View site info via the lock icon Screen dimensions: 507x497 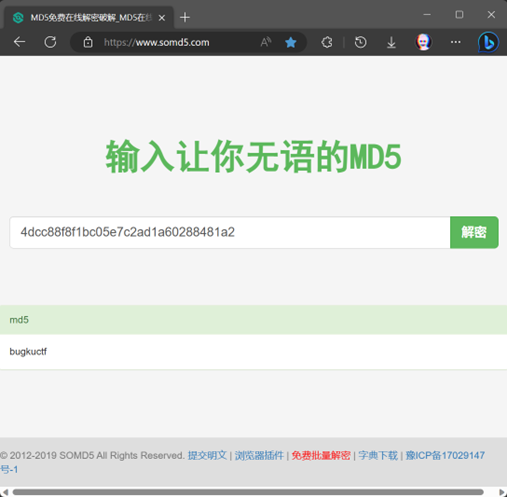88,42
